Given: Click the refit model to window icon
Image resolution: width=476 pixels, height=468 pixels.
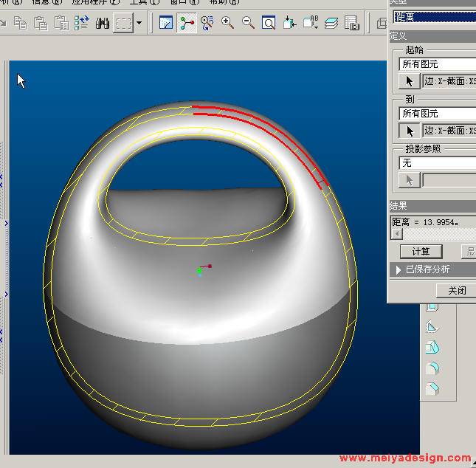Looking at the screenshot, I should [x=269, y=24].
